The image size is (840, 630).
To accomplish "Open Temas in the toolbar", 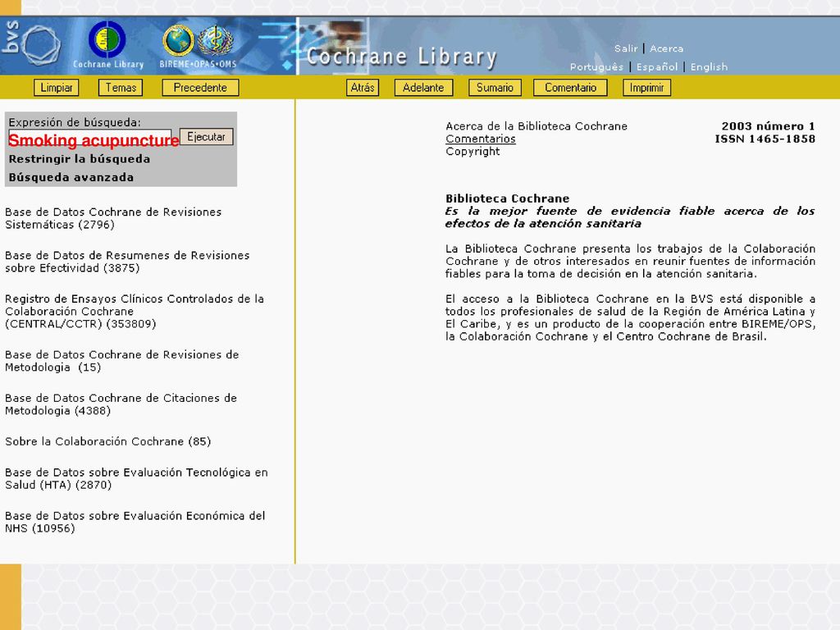I will (121, 87).
